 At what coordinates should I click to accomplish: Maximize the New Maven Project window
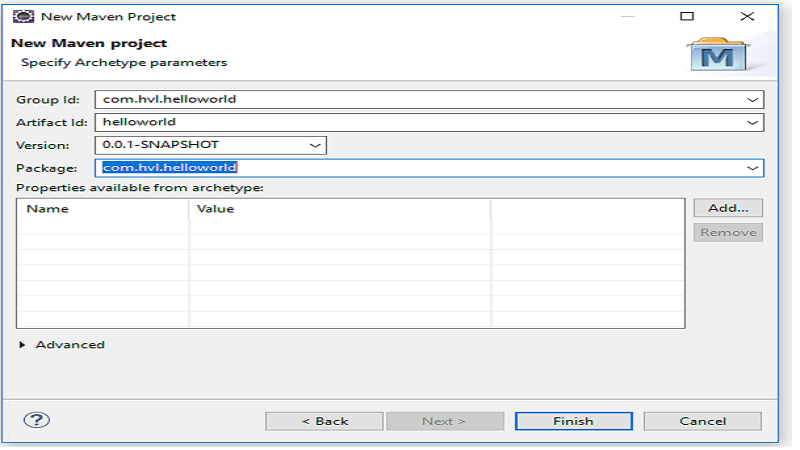point(687,16)
